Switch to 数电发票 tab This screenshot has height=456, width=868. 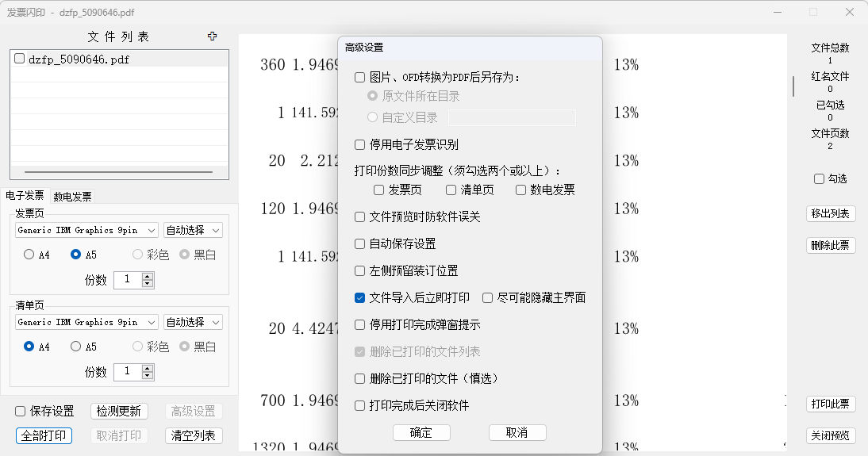[x=72, y=197]
